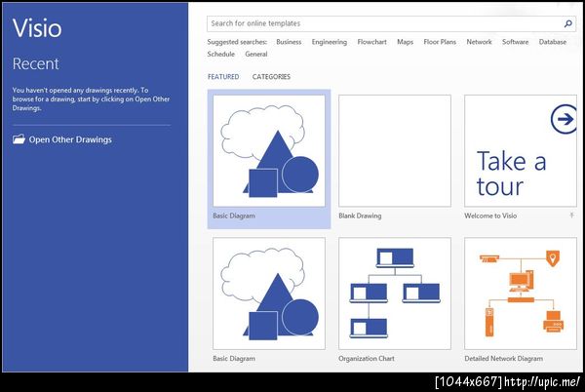Pick the Basic Diagram template beside Organization Chart

(x=269, y=300)
